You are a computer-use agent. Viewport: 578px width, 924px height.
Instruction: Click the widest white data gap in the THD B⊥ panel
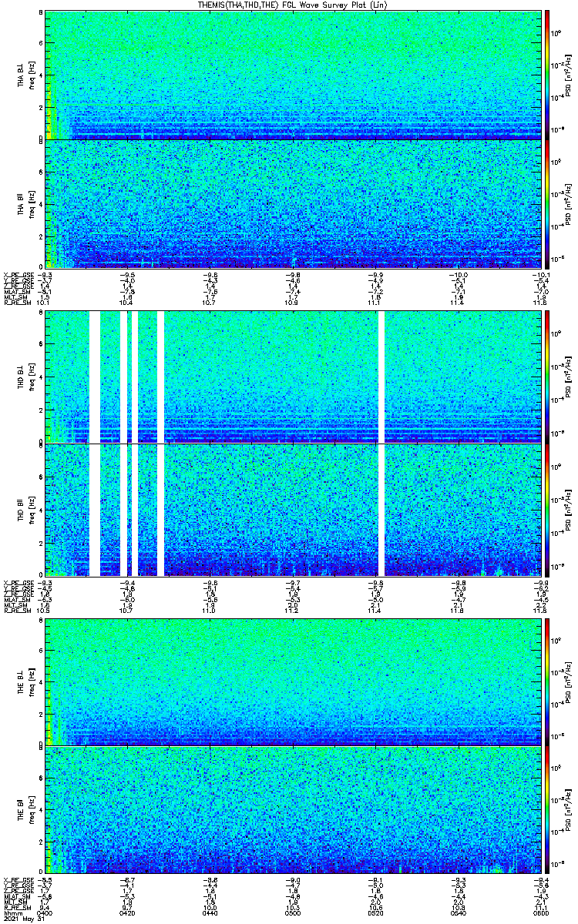95,377
